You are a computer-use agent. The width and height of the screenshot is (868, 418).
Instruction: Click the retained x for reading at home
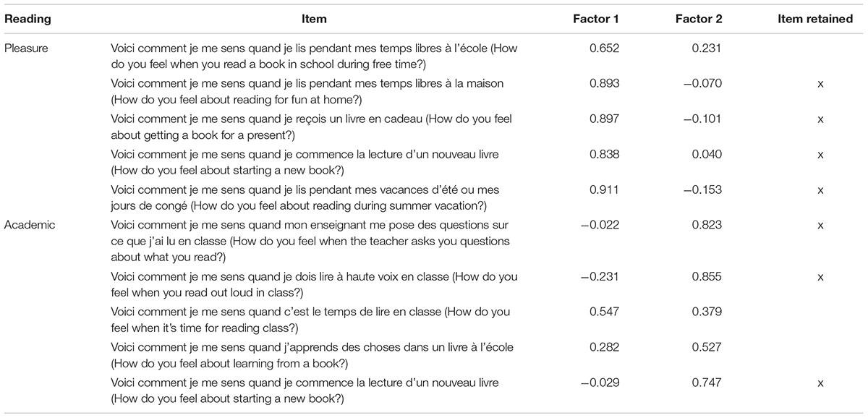click(820, 84)
